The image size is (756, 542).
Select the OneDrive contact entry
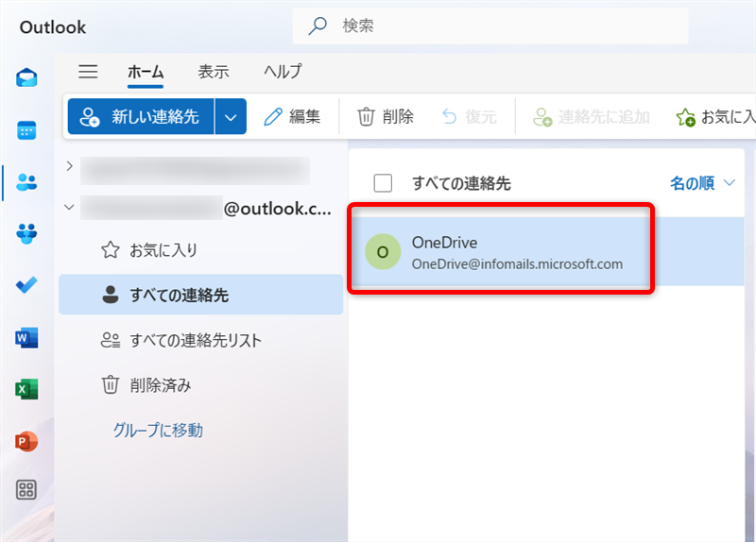499,252
